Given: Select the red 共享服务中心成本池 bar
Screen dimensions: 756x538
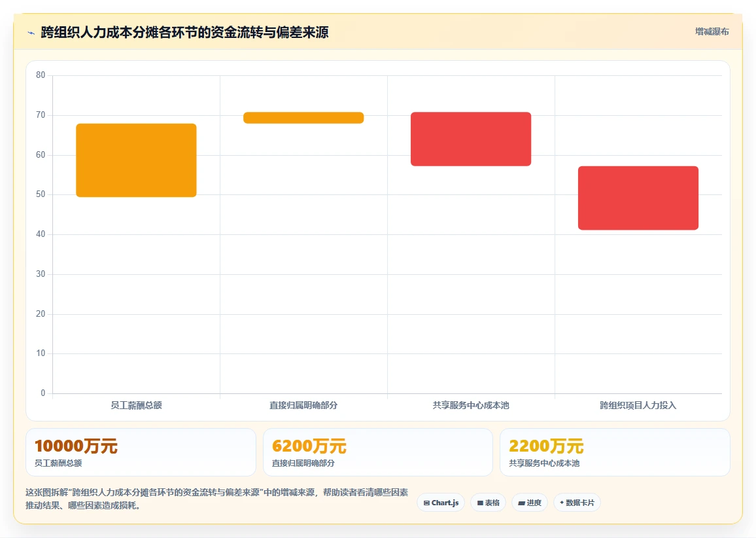Looking at the screenshot, I should tap(471, 139).
